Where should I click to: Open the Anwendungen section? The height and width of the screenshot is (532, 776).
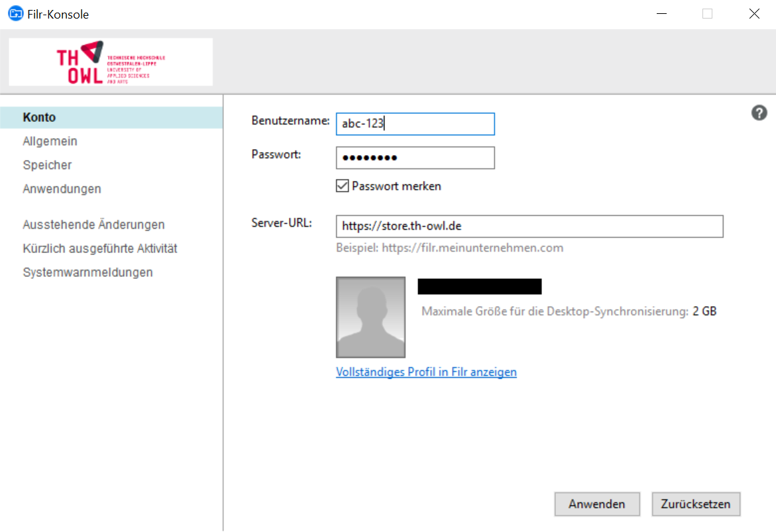[62, 189]
